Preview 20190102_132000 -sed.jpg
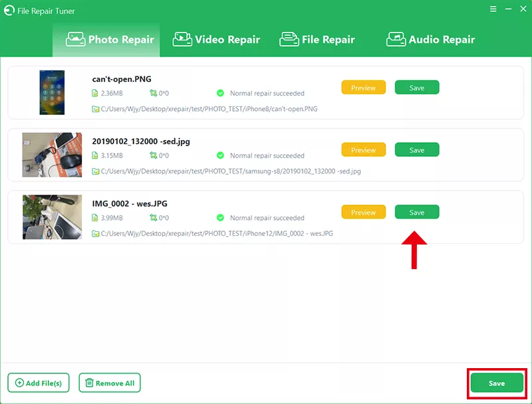532x404 pixels. [x=363, y=150]
